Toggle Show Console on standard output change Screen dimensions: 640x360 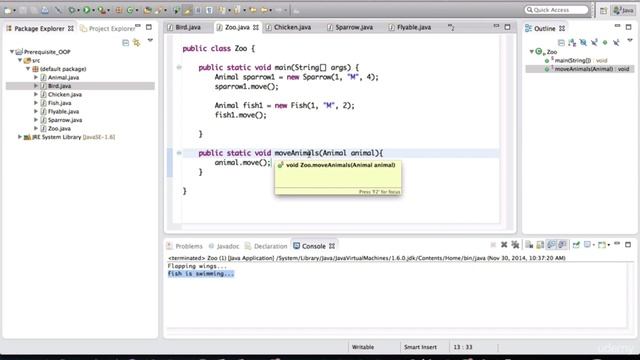click(551, 244)
